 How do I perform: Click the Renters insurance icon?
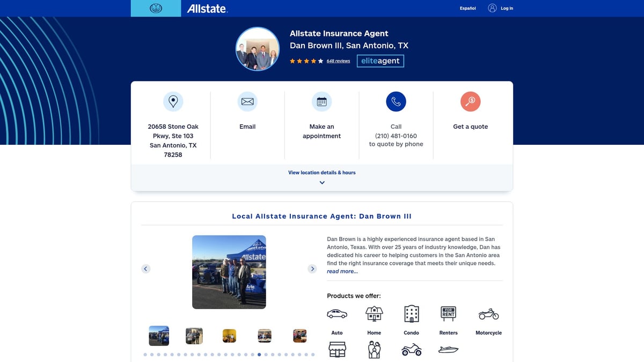point(448,313)
